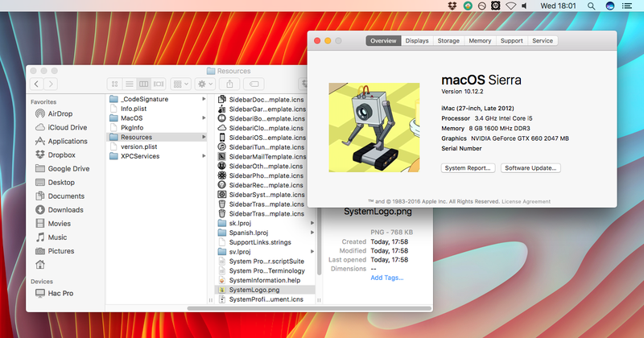This screenshot has height=338, width=644.
Task: Click the Finder horizontal scrollbar
Action: (309, 308)
